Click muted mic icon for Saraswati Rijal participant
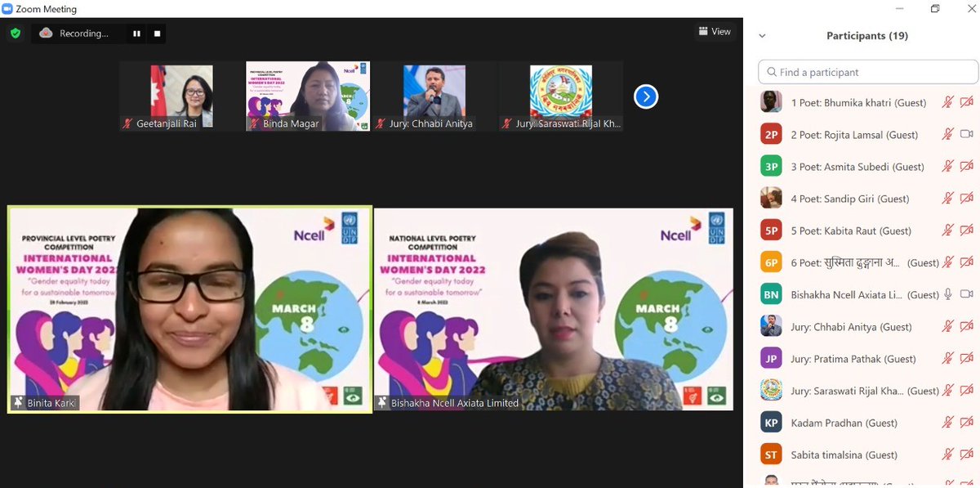This screenshot has height=488, width=980. pyautogui.click(x=947, y=390)
